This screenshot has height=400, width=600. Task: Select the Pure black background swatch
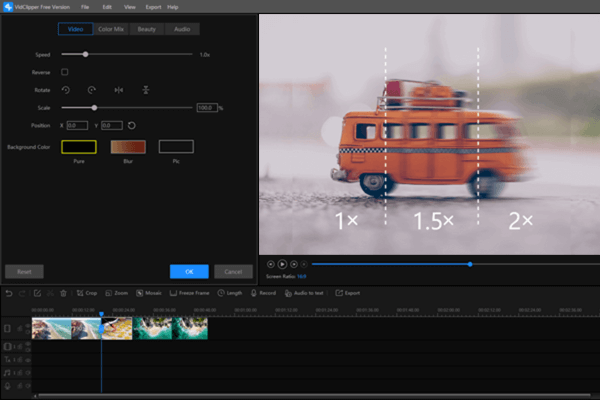pyautogui.click(x=79, y=147)
